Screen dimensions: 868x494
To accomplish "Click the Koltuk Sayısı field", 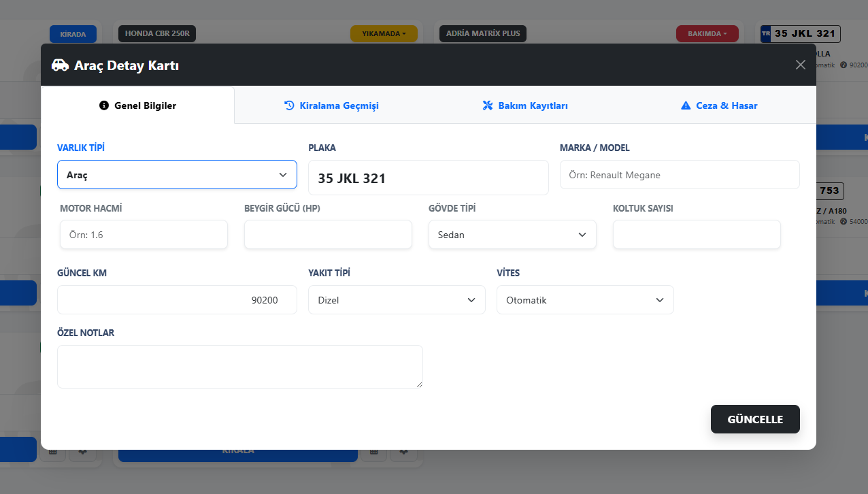I will pyautogui.click(x=697, y=235).
